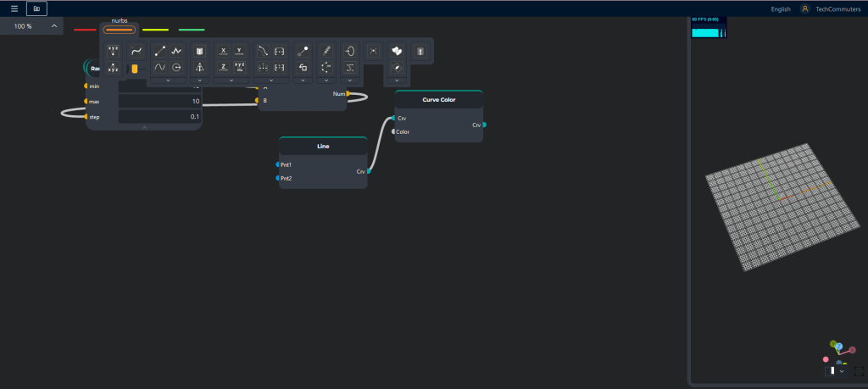Switch to the orange nurbs category tab
This screenshot has height=389, width=868.
(119, 30)
